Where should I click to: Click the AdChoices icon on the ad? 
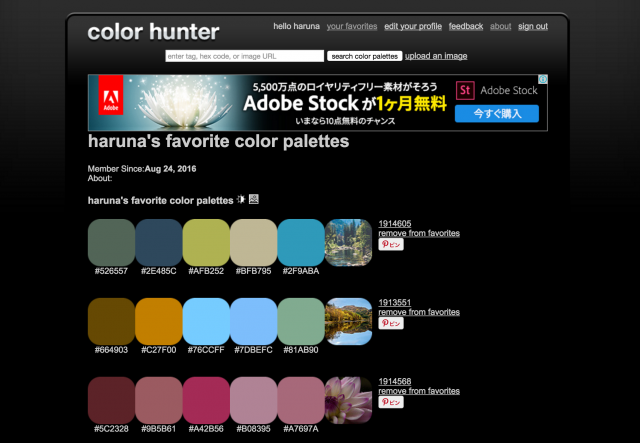click(543, 79)
